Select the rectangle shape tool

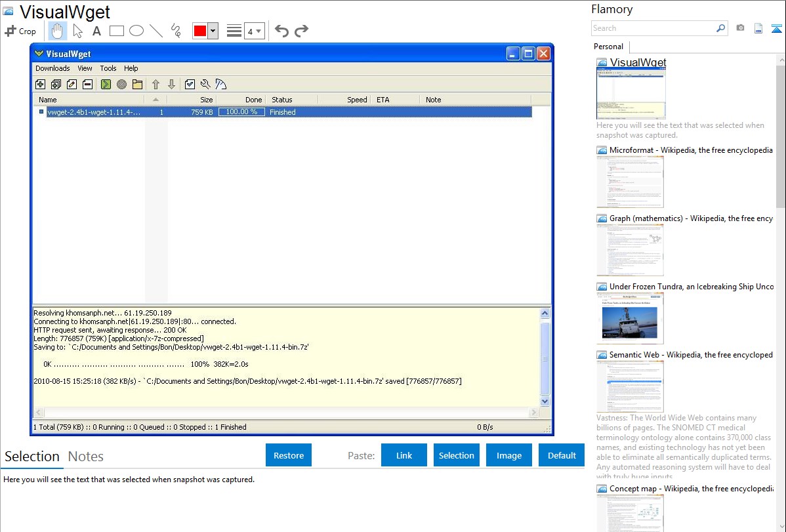coord(116,31)
